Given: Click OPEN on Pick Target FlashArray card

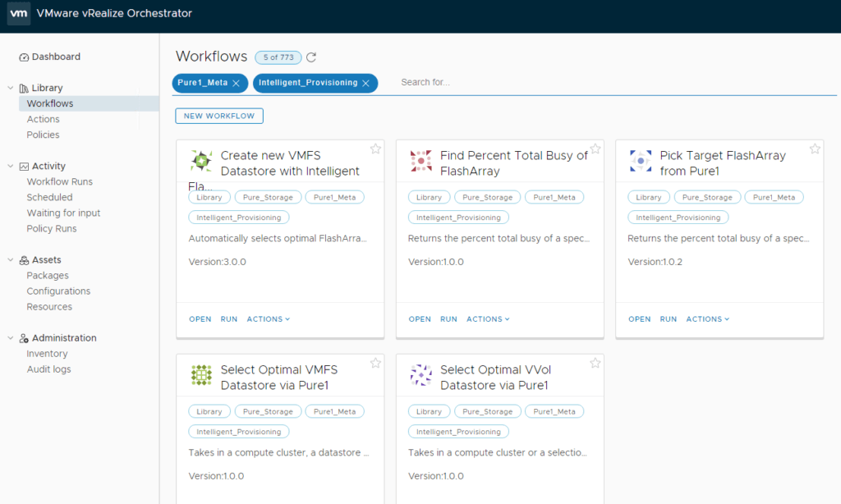Looking at the screenshot, I should click(639, 319).
